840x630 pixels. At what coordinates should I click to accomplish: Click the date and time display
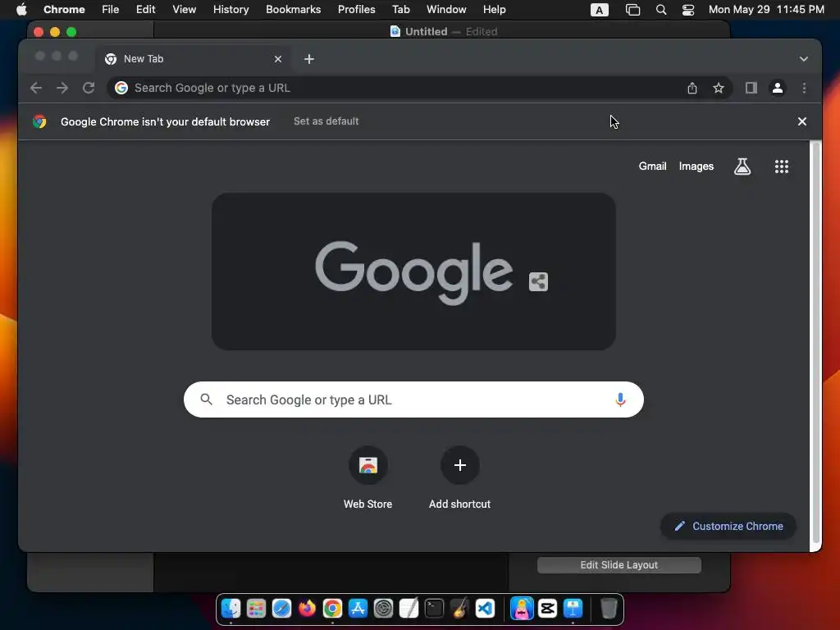click(766, 10)
